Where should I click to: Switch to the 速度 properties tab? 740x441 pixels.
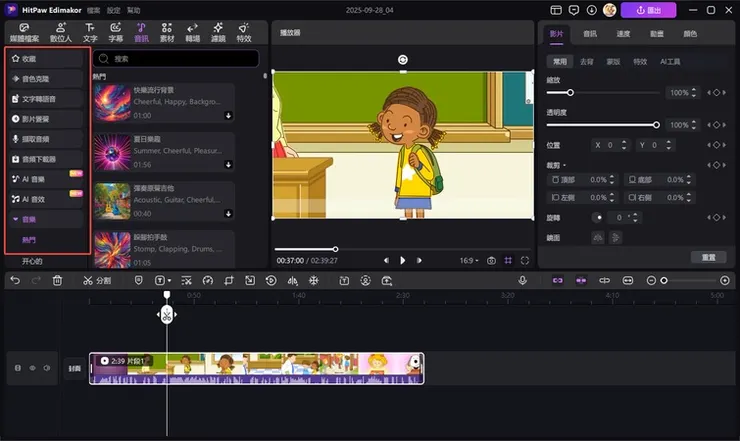[x=623, y=33]
